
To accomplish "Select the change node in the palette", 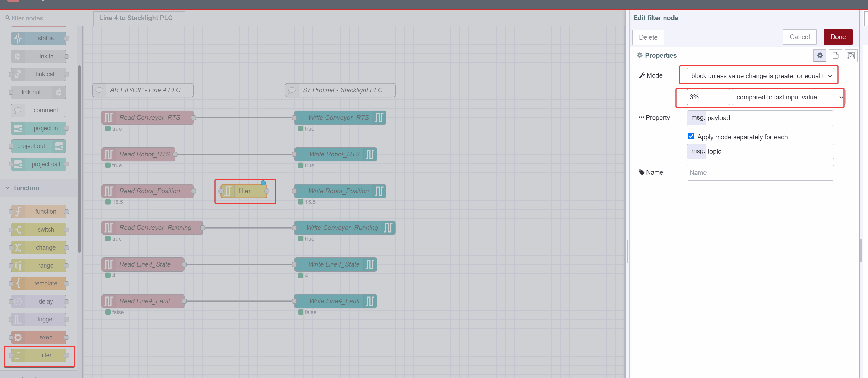I will click(x=39, y=247).
